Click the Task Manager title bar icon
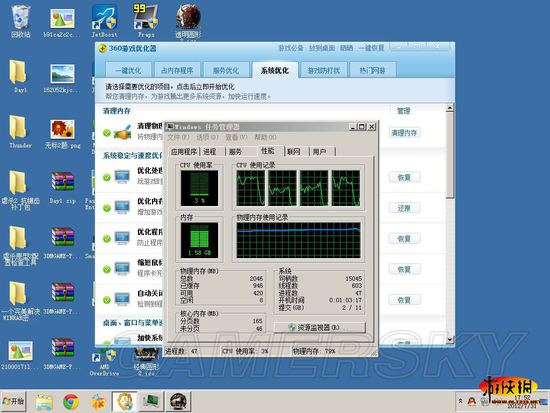The height and width of the screenshot is (413, 550). coord(170,126)
